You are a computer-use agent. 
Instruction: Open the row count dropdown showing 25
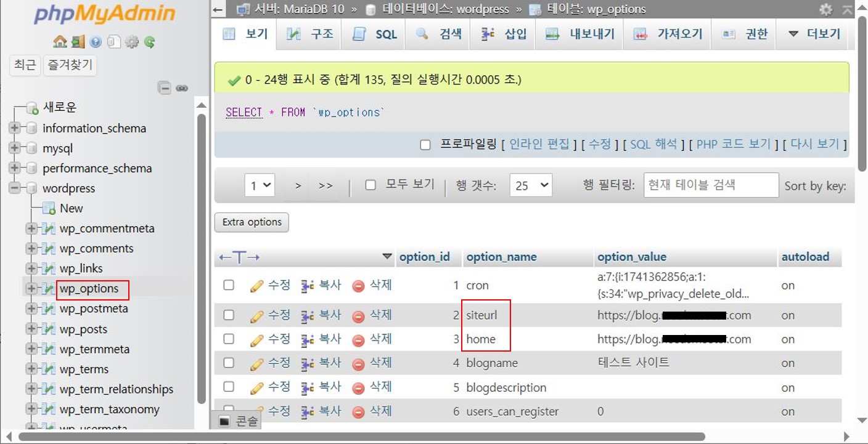[531, 185]
